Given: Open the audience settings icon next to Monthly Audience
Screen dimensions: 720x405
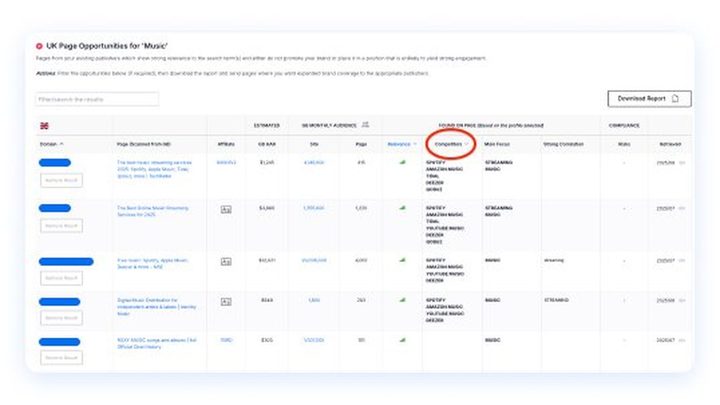Looking at the screenshot, I should pyautogui.click(x=366, y=124).
